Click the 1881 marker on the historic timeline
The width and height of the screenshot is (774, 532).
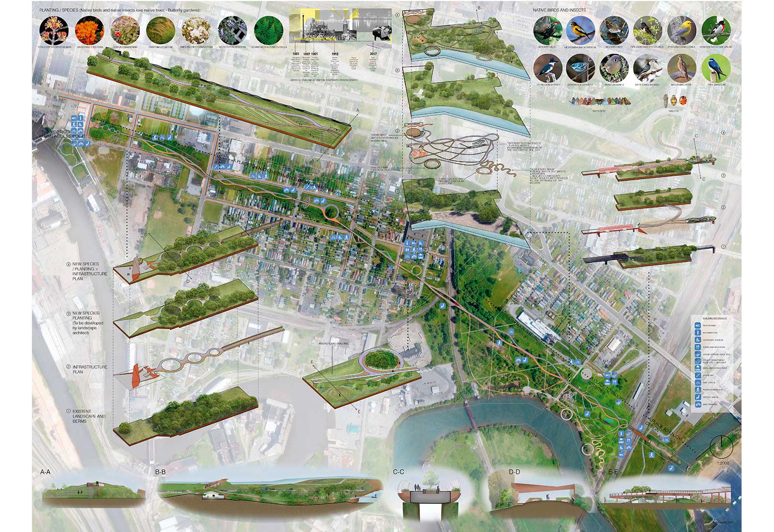296,54
